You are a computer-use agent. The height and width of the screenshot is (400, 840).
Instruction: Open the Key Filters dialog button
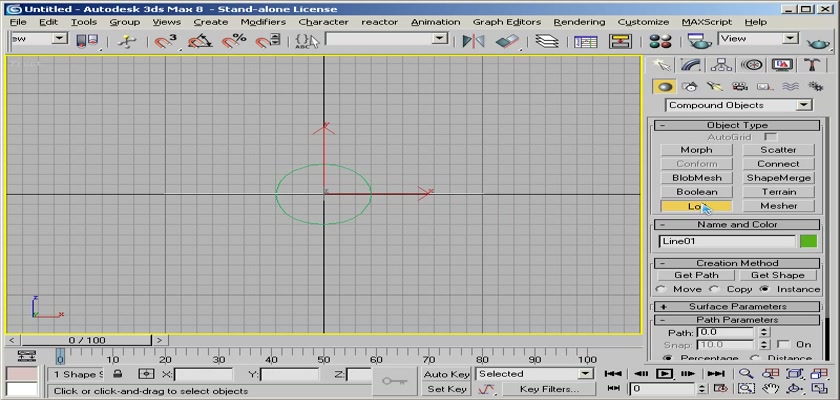pyautogui.click(x=549, y=389)
